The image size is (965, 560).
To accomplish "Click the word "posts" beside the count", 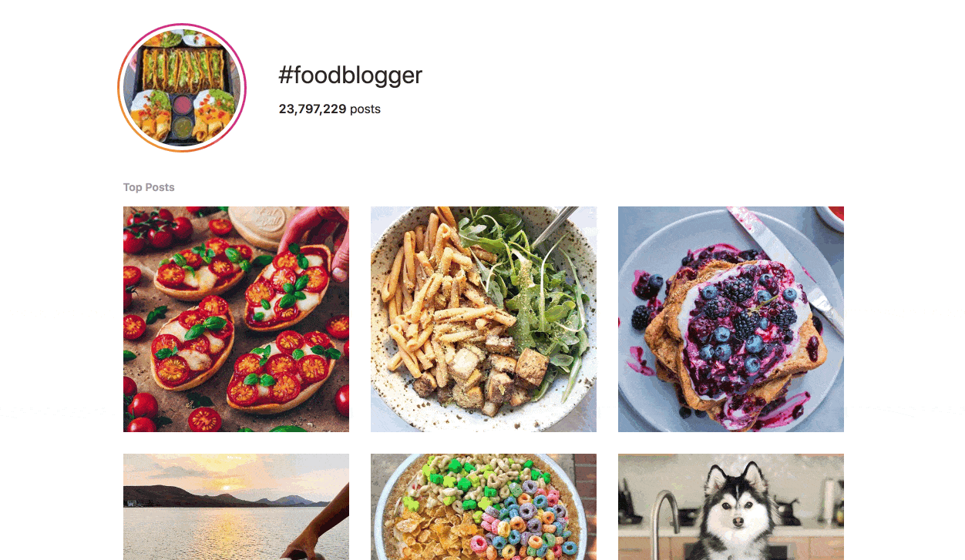I will [x=365, y=109].
